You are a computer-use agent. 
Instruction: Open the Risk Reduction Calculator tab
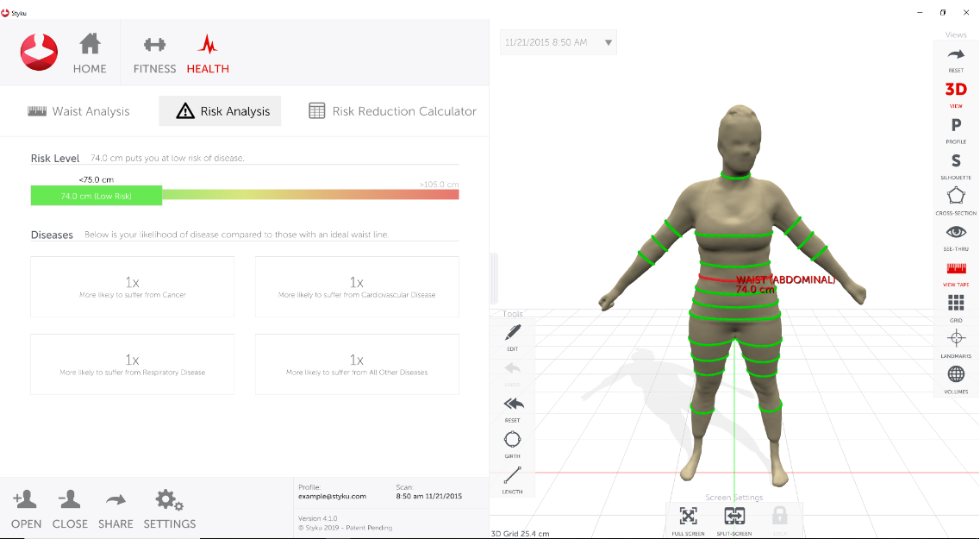[x=392, y=111]
